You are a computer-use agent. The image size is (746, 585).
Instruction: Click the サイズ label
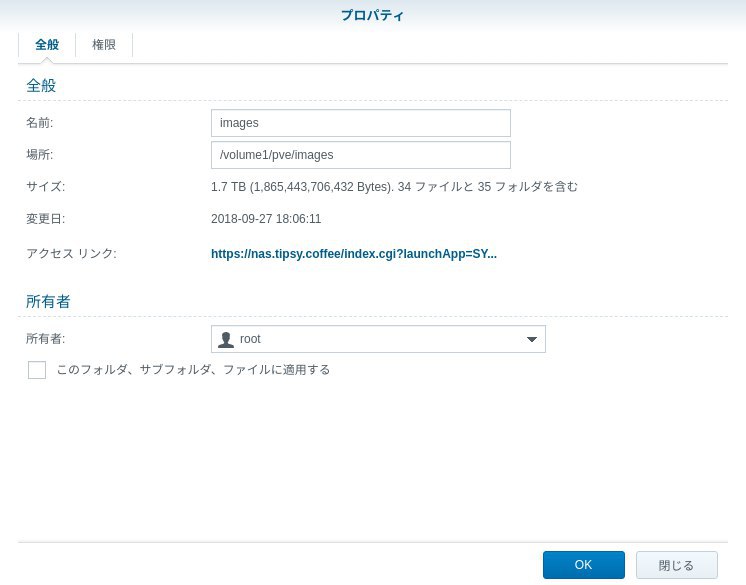coord(45,186)
